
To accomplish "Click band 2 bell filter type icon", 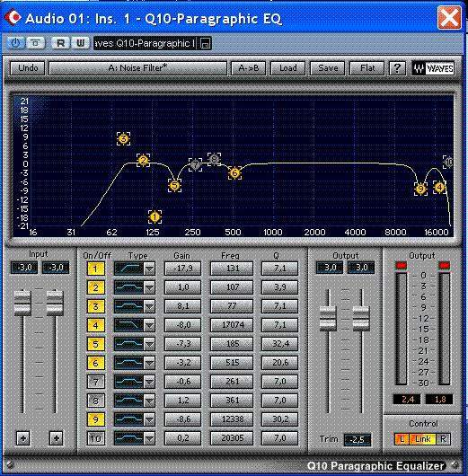I will [x=128, y=287].
